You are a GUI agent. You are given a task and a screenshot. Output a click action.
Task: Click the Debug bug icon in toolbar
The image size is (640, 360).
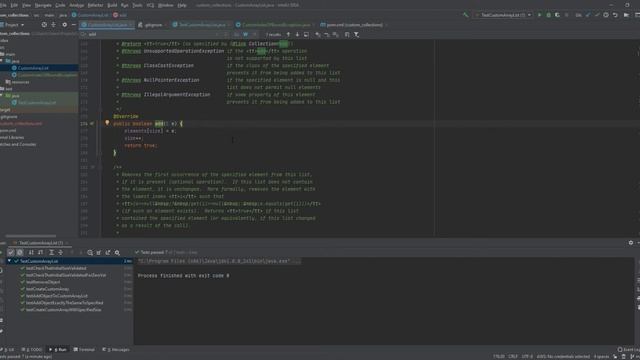[548, 15]
